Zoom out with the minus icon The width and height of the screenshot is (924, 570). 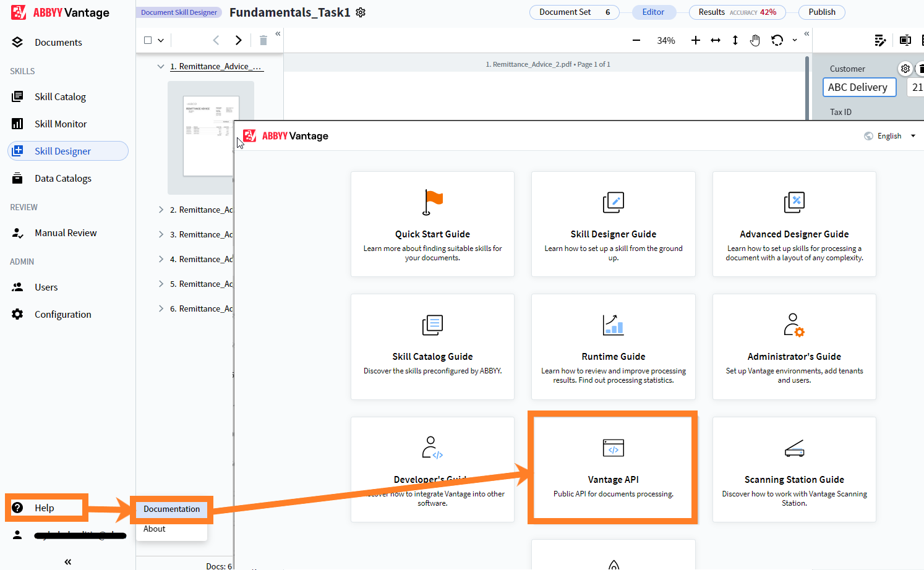(636, 40)
